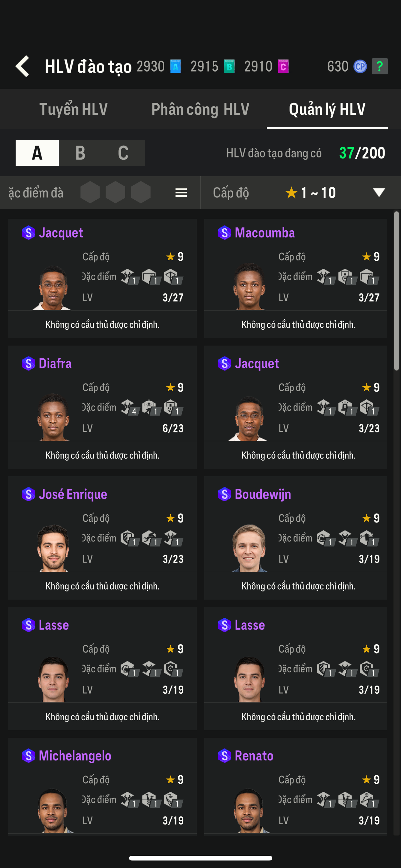Tap the blue A training card icon
Image resolution: width=401 pixels, height=868 pixels.
coord(176,66)
